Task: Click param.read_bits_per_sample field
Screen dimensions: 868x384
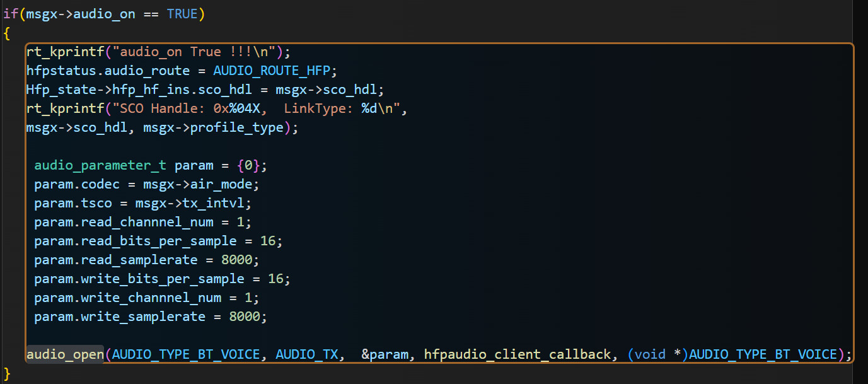Action: click(136, 241)
